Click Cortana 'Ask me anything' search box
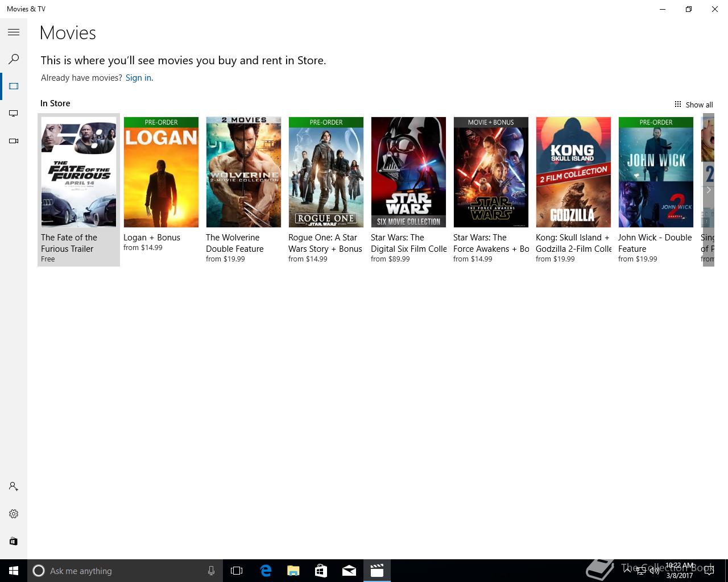 tap(125, 571)
